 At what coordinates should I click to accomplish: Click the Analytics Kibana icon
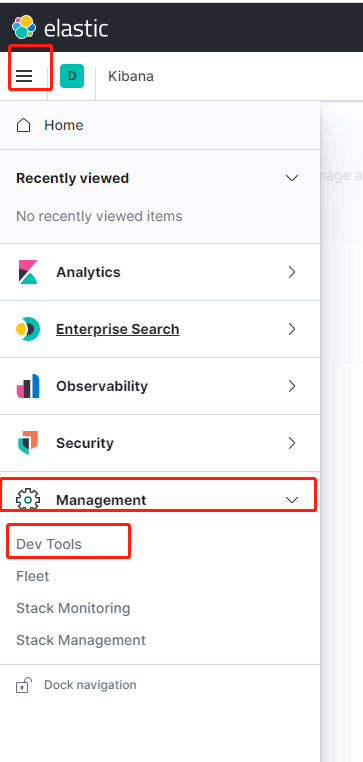[28, 272]
